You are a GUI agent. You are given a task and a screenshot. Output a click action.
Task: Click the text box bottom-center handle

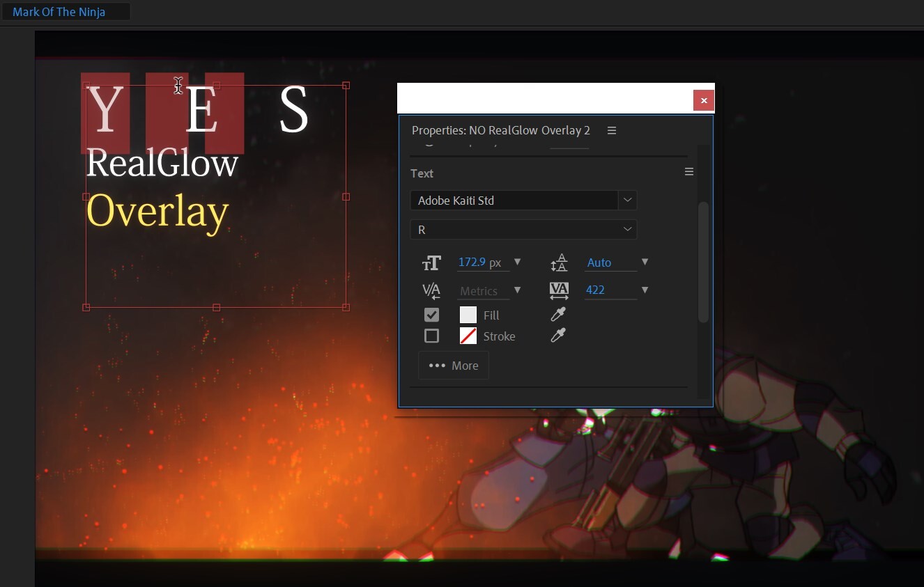coord(216,307)
